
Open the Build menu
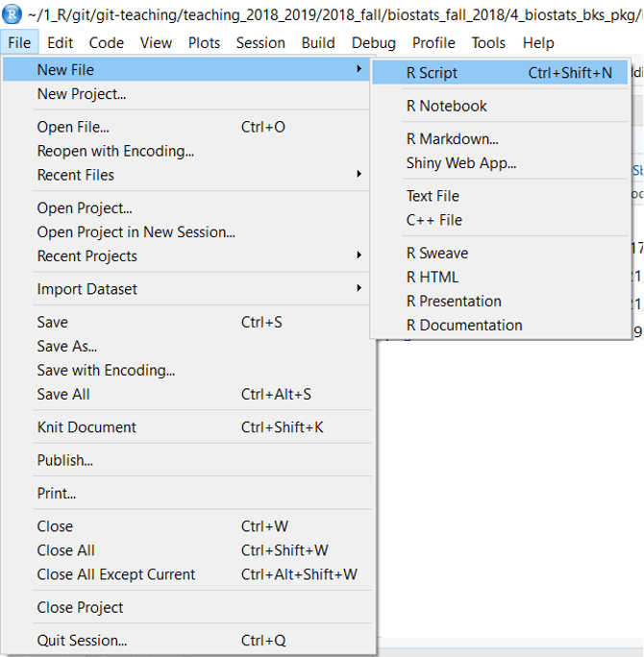click(318, 42)
